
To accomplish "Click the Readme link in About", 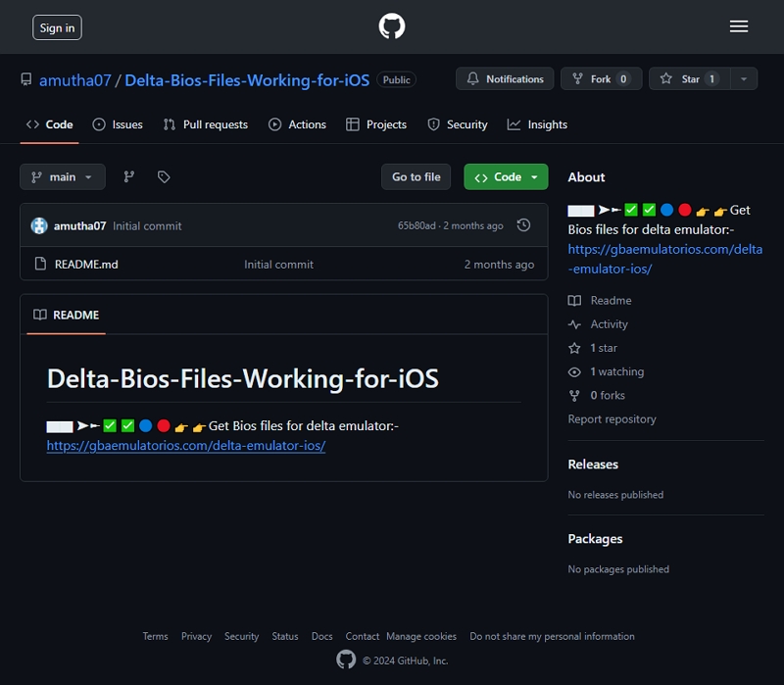I will tap(611, 301).
